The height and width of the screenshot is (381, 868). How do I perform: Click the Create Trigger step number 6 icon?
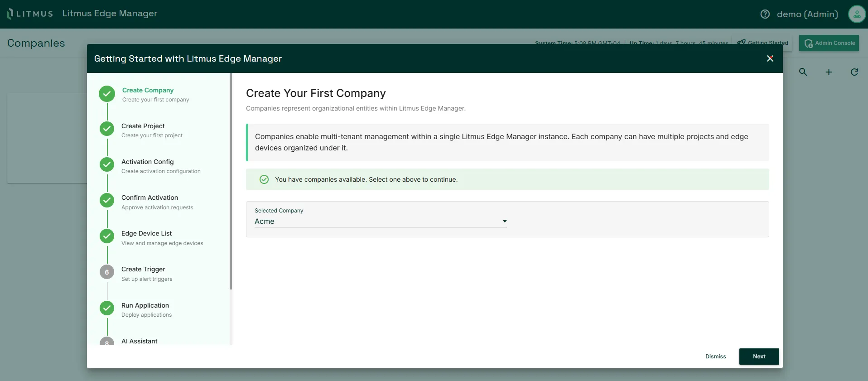click(x=107, y=272)
